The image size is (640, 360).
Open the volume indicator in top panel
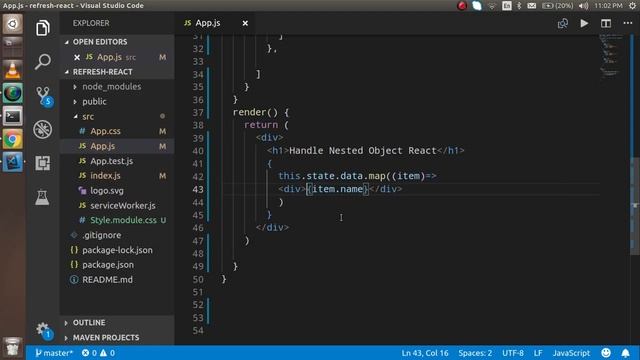pyautogui.click(x=584, y=6)
